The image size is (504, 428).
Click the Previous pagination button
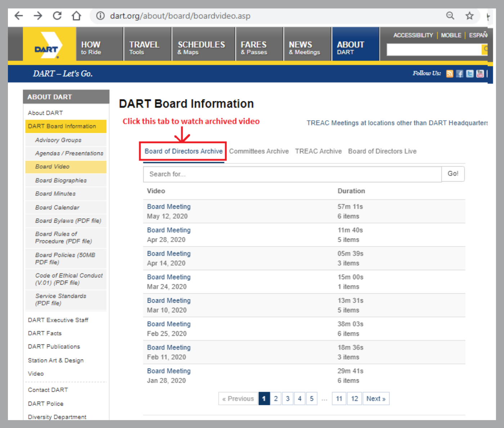tap(238, 399)
